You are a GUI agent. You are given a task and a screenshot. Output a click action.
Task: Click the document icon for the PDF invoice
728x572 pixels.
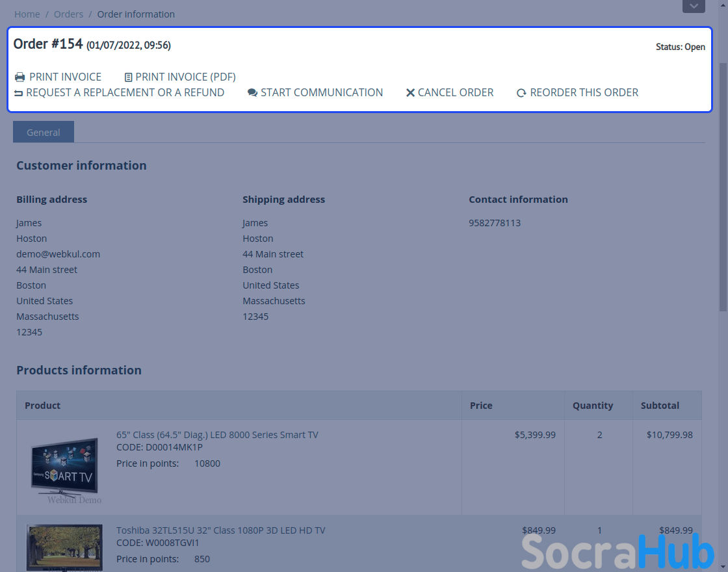pyautogui.click(x=128, y=77)
